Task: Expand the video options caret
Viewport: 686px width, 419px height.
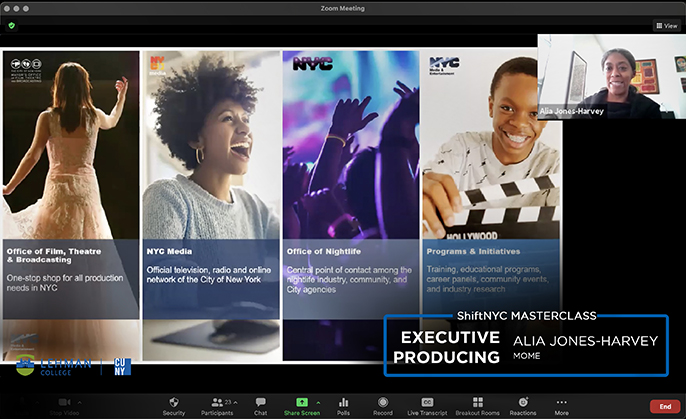Action: pyautogui.click(x=80, y=402)
